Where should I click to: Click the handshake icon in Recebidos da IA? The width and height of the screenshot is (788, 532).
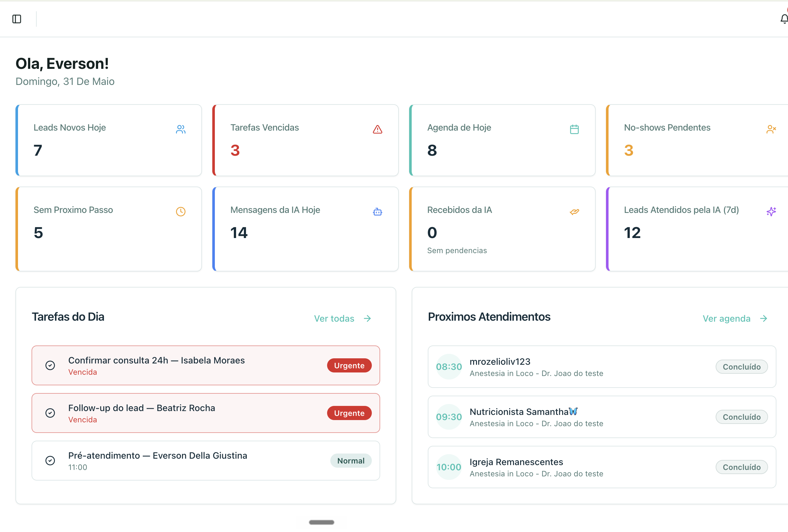click(x=574, y=212)
